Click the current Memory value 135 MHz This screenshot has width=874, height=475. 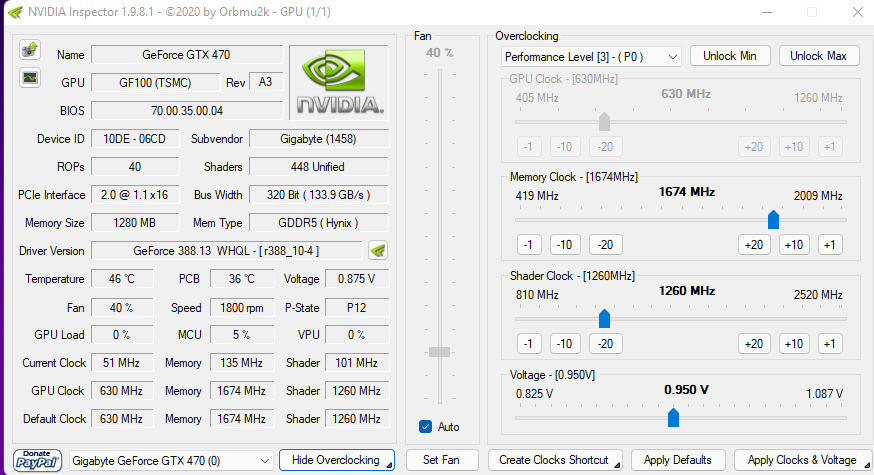coord(242,362)
